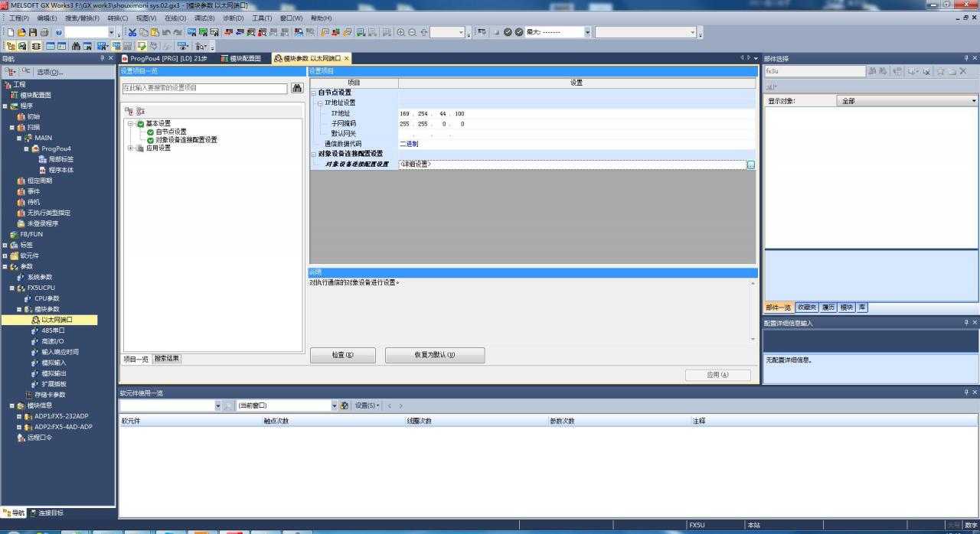Click the Copy toolbar icon
This screenshot has width=980, height=534.
click(x=144, y=32)
